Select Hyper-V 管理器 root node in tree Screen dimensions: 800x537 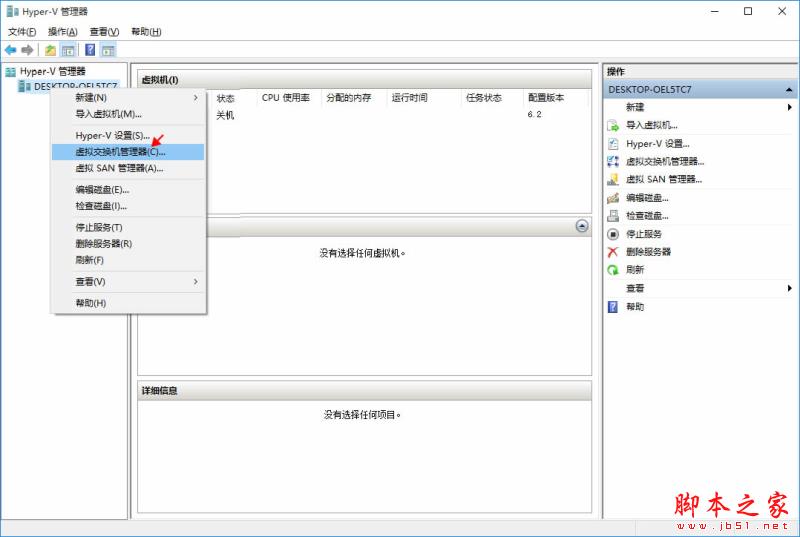(53, 72)
